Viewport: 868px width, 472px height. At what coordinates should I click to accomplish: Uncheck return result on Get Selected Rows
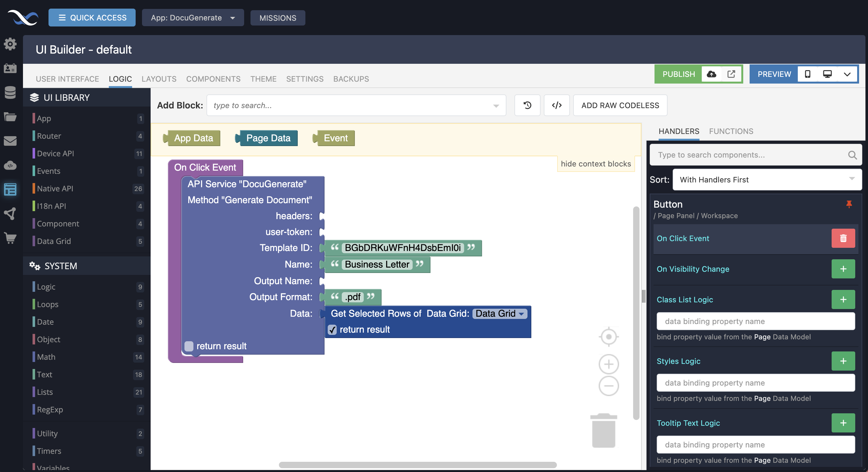pyautogui.click(x=332, y=329)
